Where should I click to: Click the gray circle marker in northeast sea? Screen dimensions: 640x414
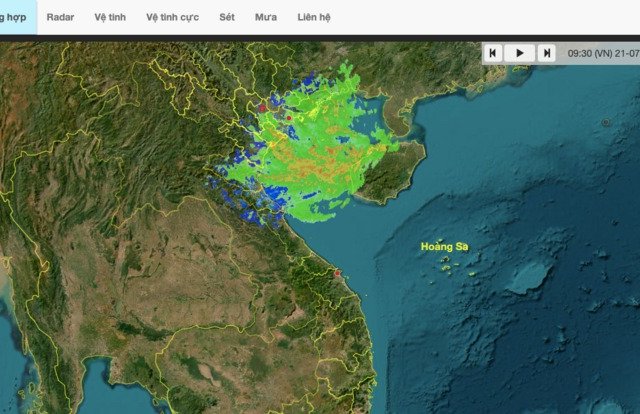pos(606,122)
